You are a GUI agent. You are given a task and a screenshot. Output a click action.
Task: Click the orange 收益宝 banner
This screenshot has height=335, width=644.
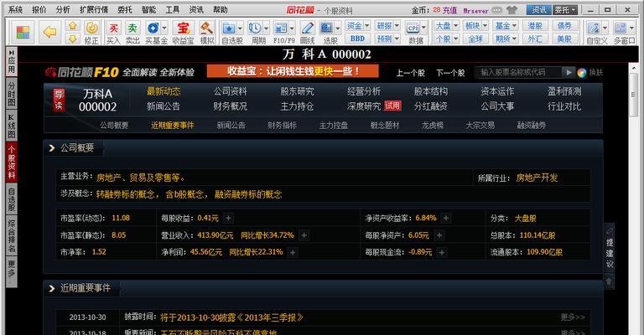point(293,71)
